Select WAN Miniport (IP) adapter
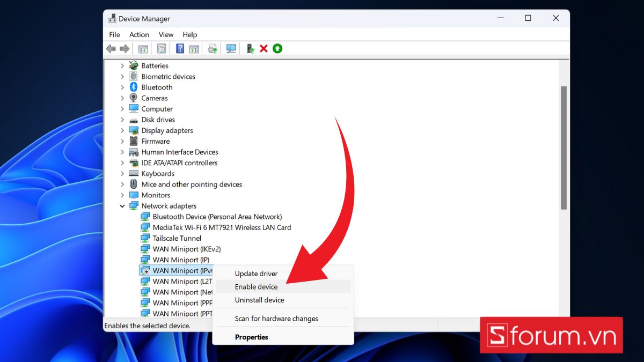The width and height of the screenshot is (644, 362). [x=181, y=260]
